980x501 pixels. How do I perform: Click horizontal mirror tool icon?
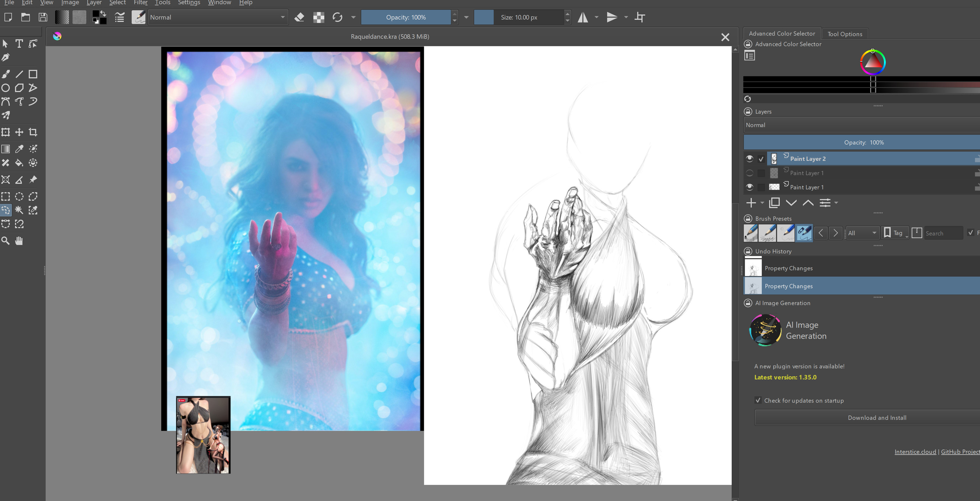583,18
